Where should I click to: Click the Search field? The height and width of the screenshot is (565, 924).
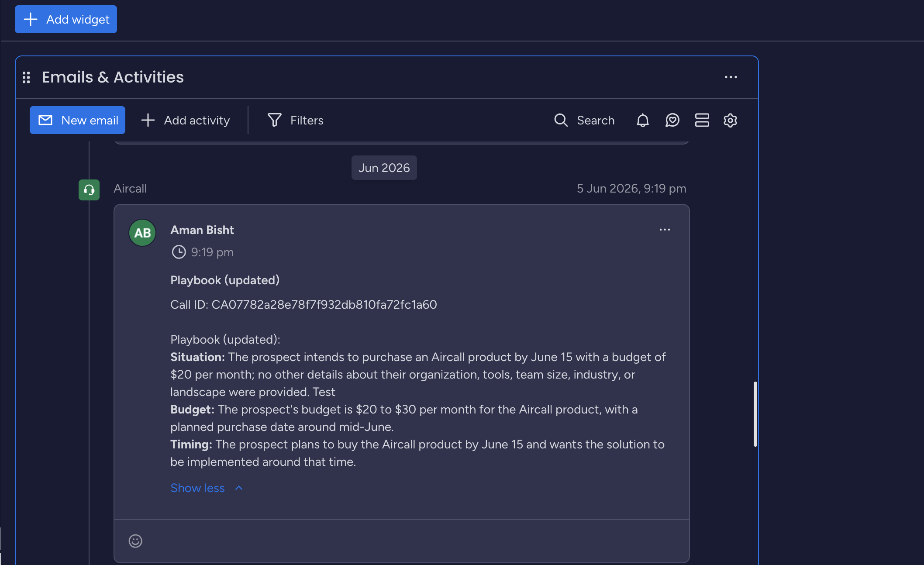click(584, 120)
